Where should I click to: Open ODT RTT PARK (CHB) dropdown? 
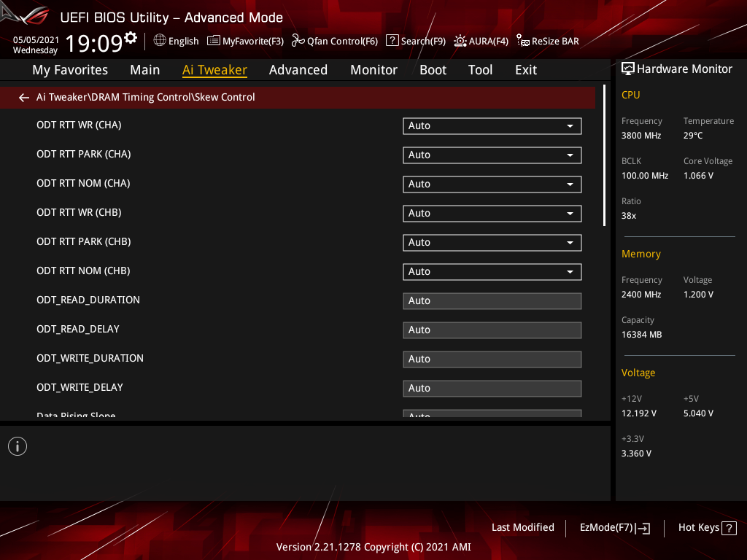(492, 242)
